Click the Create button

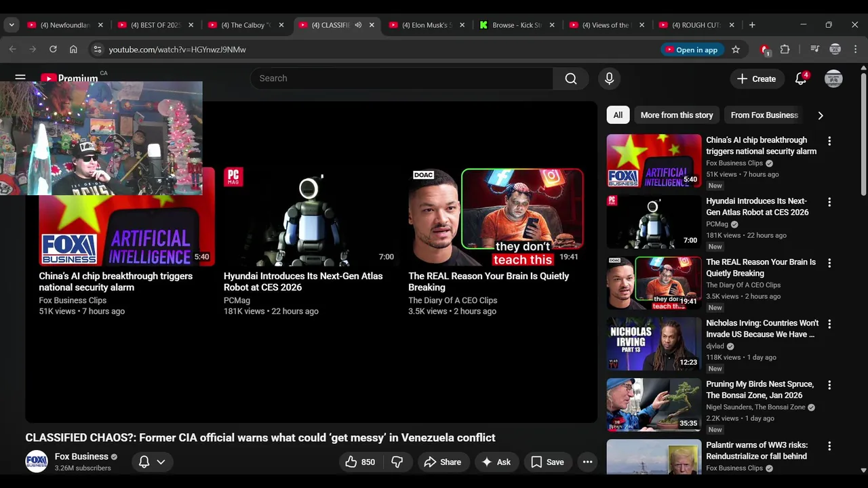click(x=756, y=79)
